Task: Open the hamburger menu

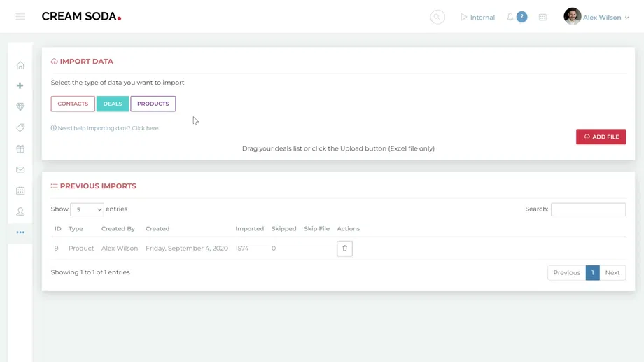Action: pyautogui.click(x=20, y=17)
